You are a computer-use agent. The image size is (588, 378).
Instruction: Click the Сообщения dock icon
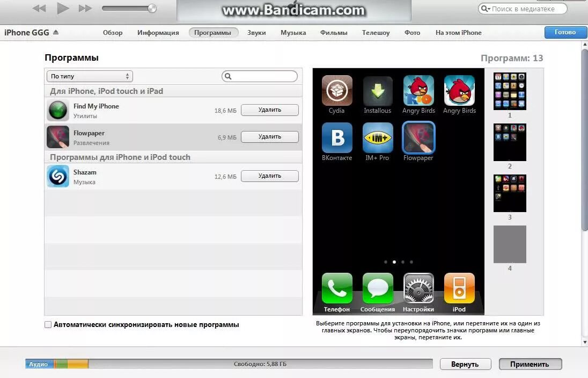[x=378, y=288]
